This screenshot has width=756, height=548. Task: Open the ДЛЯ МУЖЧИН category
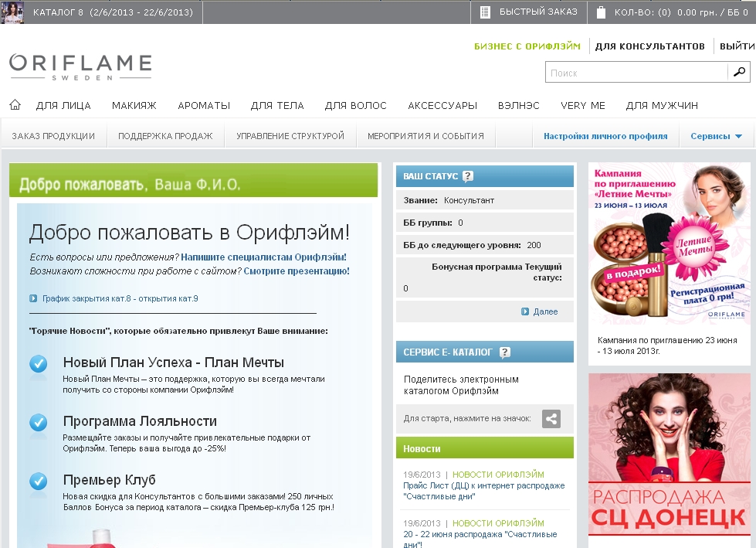click(x=662, y=106)
